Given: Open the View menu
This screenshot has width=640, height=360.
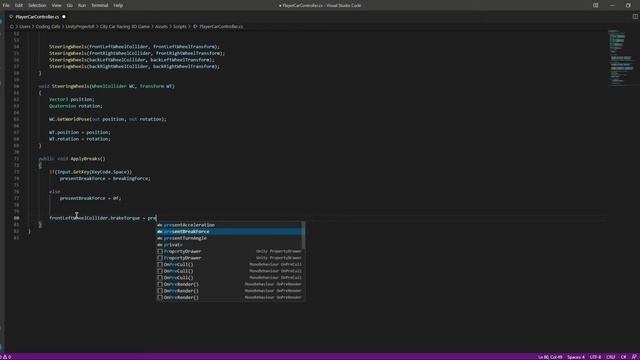Looking at the screenshot, I should pyautogui.click(x=56, y=5).
